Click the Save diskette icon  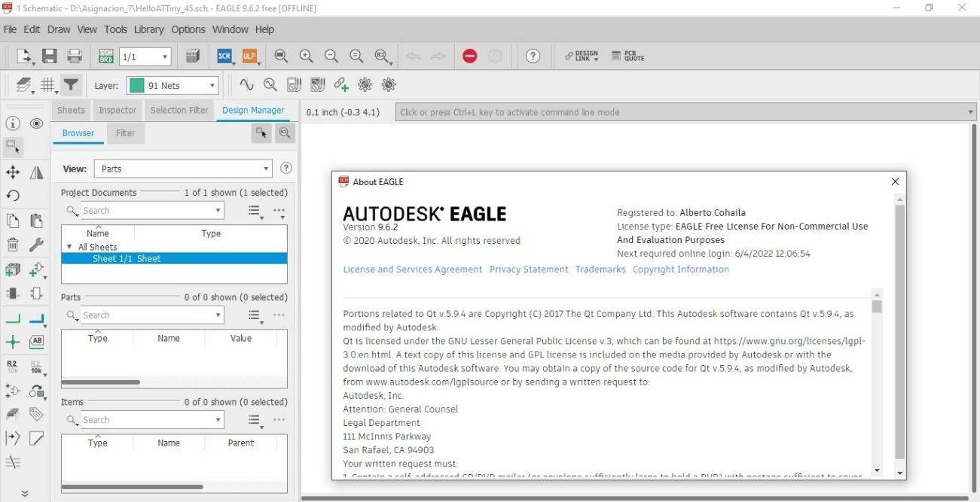pyautogui.click(x=49, y=56)
